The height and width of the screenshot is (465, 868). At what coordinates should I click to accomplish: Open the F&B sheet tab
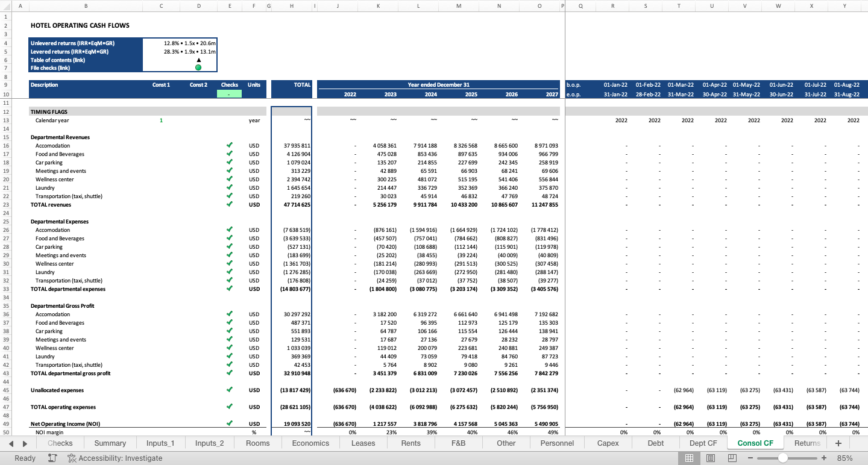[459, 443]
